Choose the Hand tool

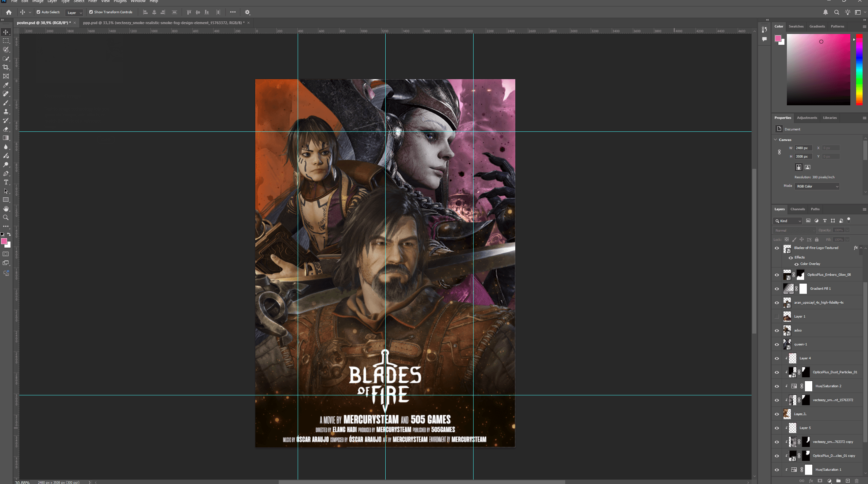(x=6, y=209)
